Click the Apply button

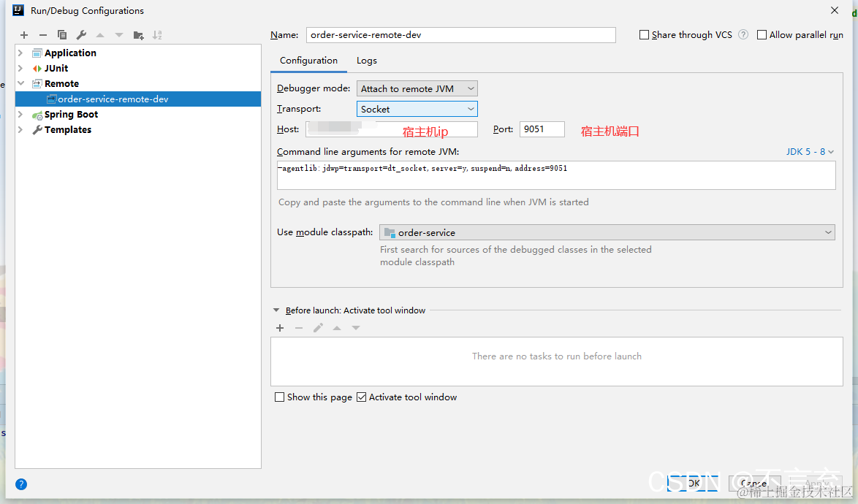(816, 484)
